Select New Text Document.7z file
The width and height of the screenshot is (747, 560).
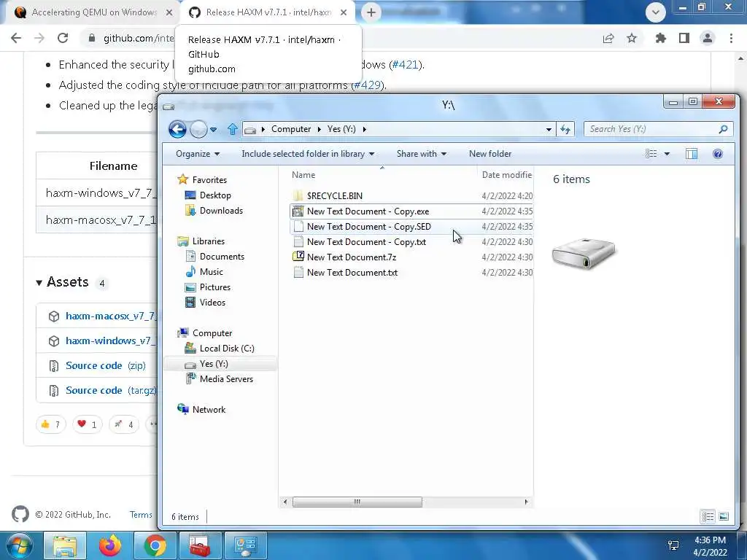(352, 257)
